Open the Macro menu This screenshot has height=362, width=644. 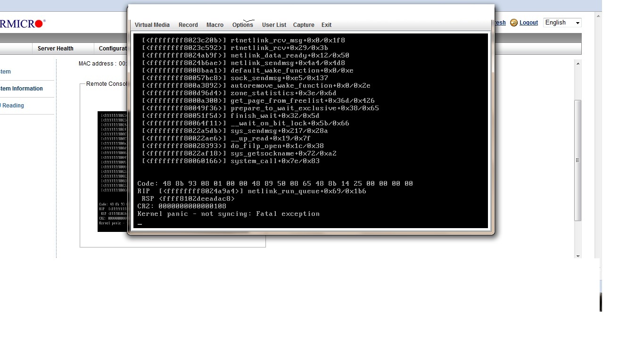[215, 25]
